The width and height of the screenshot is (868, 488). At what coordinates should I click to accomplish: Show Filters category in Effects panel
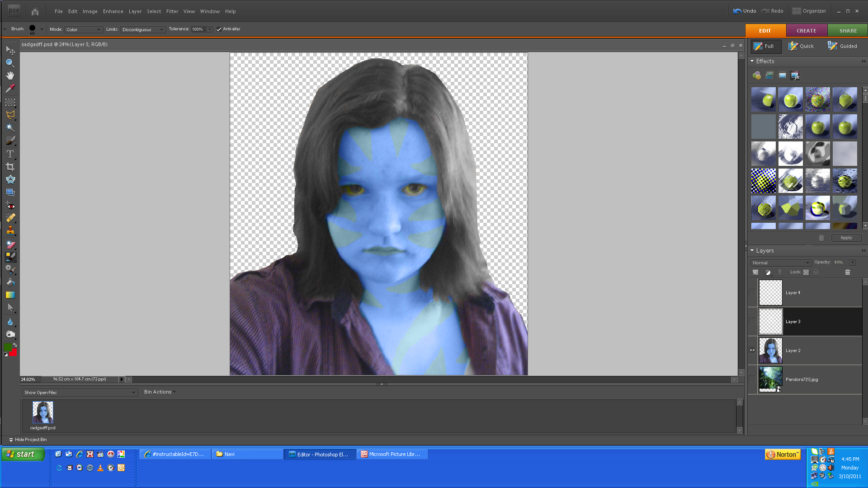757,75
